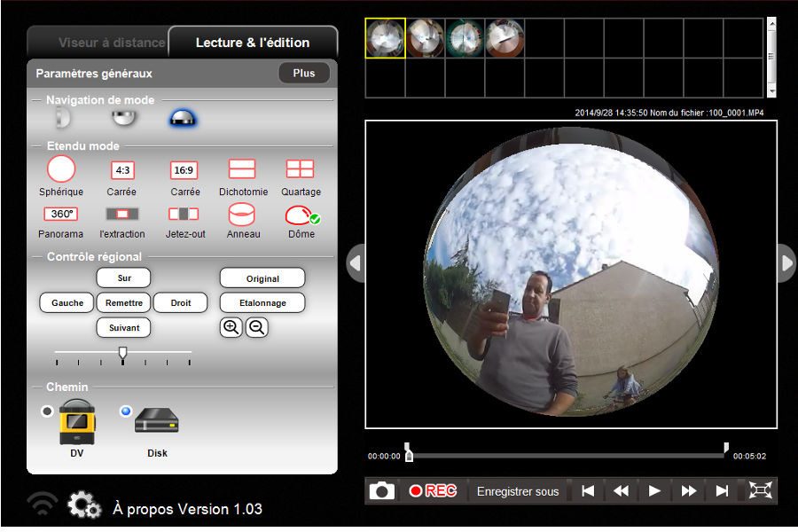
Task: Click the right arrow beside the preview
Action: (786, 263)
